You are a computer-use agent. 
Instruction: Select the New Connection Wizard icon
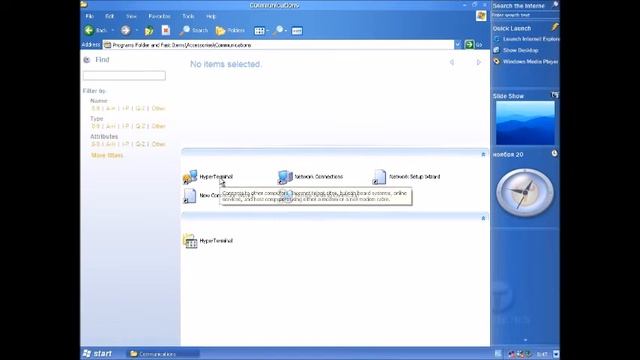tap(190, 196)
